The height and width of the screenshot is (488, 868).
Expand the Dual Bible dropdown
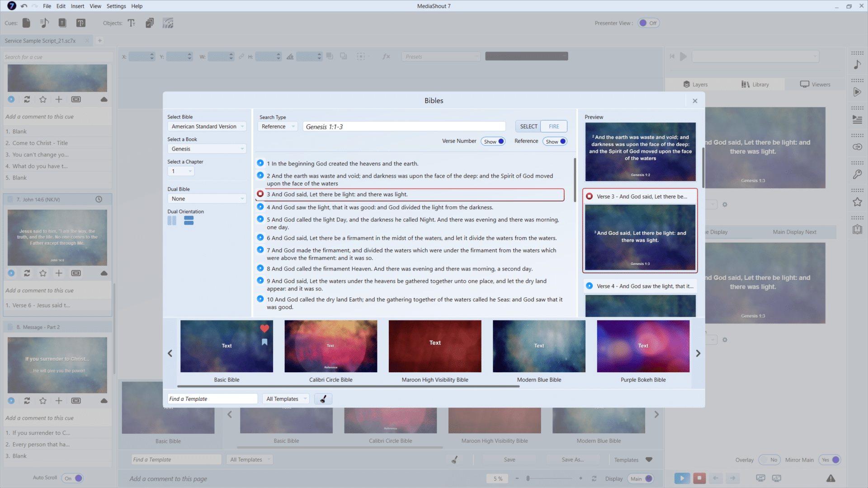[207, 198]
